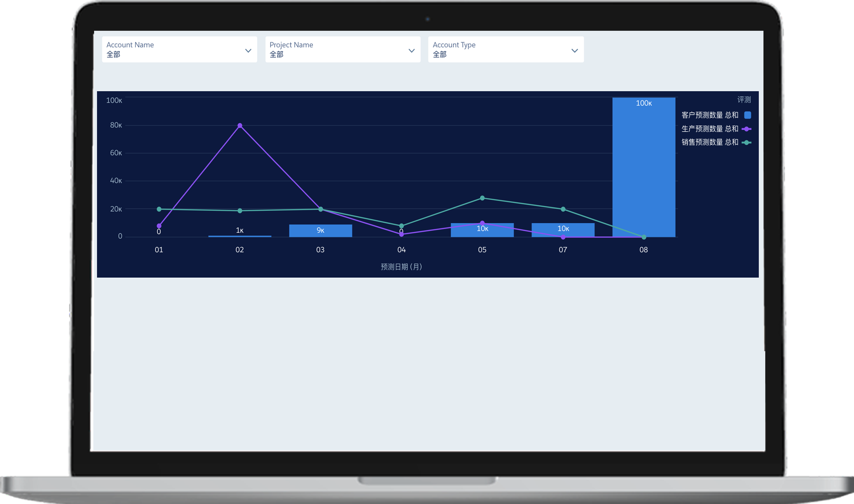Screen dimensions: 854x504
Task: Click y-axis label 100k
Action: 114,100
